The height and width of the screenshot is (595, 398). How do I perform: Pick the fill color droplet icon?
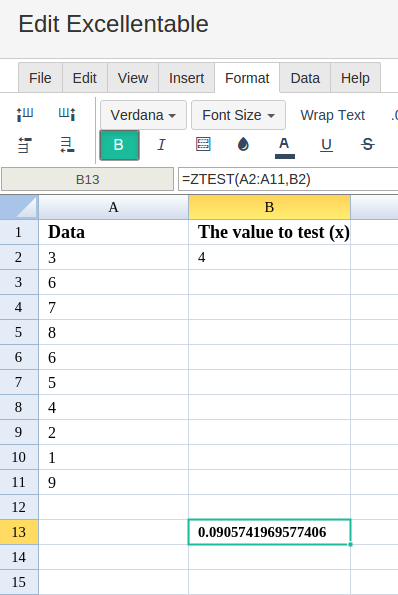click(243, 145)
